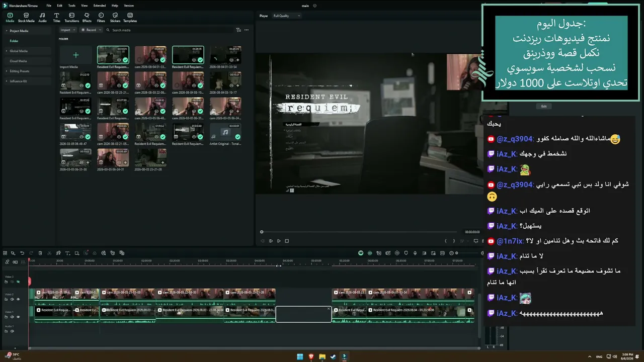Open the Templates tab
644x362 pixels.
click(x=130, y=18)
